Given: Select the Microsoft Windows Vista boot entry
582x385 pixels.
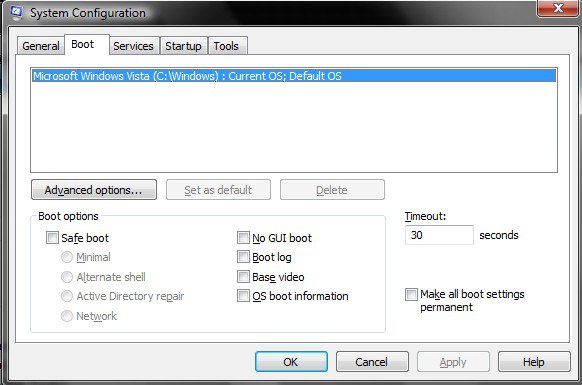Looking at the screenshot, I should pos(294,76).
